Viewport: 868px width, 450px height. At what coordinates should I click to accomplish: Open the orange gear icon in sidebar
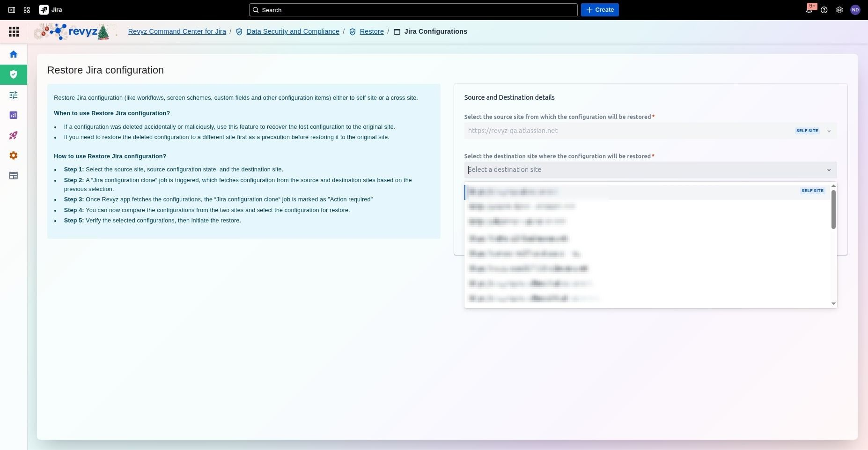click(x=14, y=155)
